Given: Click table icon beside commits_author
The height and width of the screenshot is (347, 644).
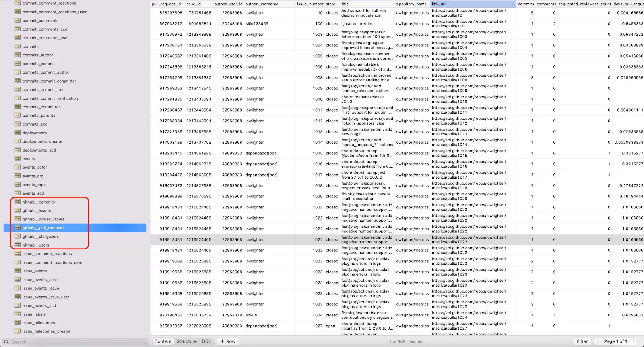Looking at the screenshot, I should coord(18,55).
